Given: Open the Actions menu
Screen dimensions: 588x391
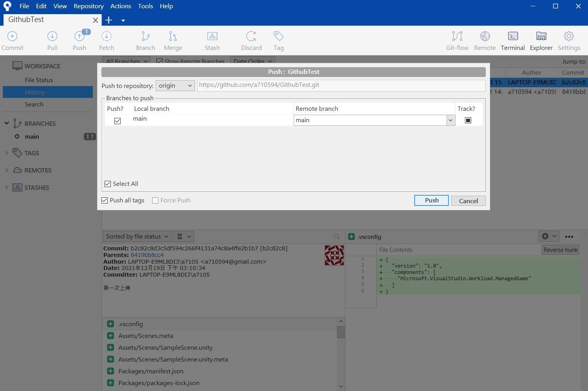Looking at the screenshot, I should pyautogui.click(x=121, y=6).
